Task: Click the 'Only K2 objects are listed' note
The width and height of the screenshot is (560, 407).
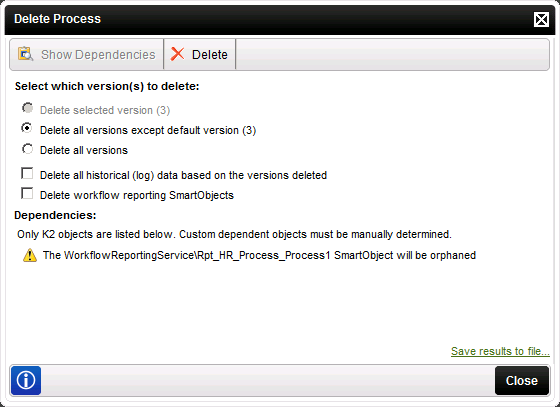Action: pyautogui.click(x=234, y=234)
